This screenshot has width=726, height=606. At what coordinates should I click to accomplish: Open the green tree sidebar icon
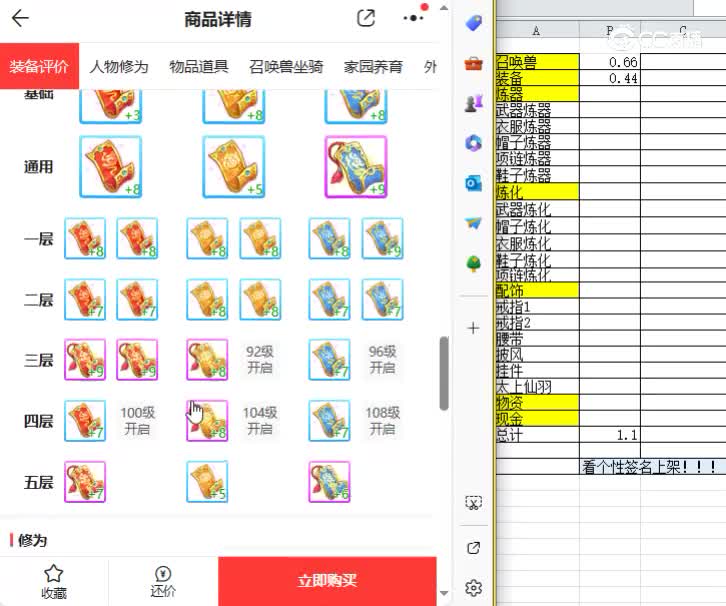(x=473, y=264)
